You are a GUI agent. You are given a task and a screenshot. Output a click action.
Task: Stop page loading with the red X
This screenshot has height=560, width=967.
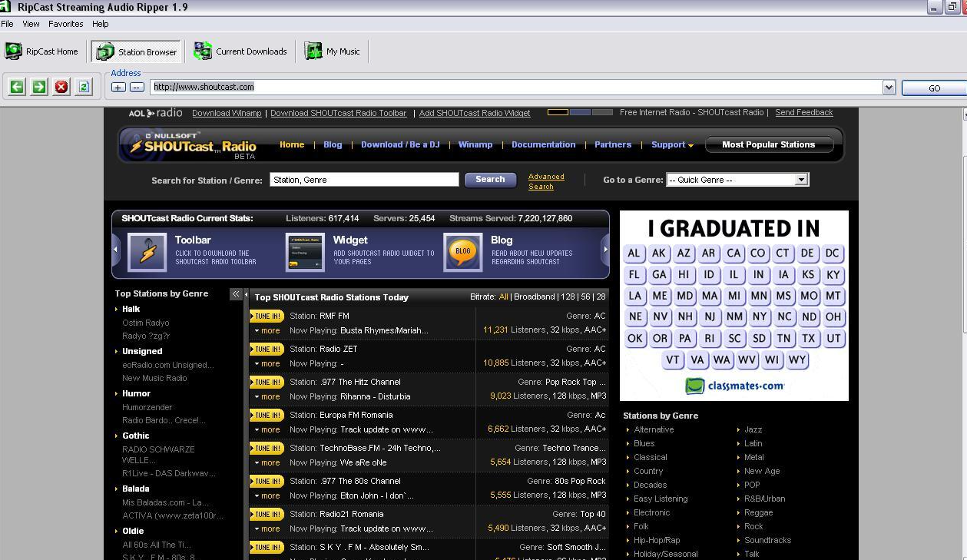click(61, 87)
